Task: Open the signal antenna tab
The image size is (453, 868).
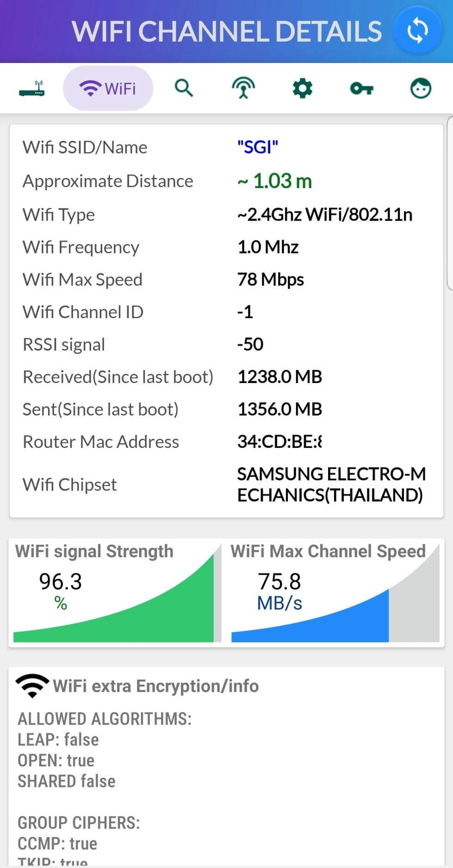Action: point(243,88)
